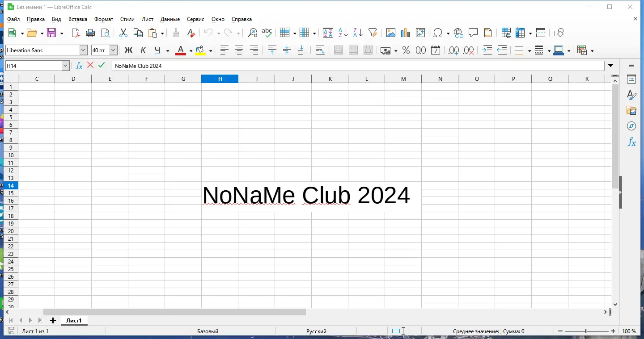Expand the formula bar

point(611,66)
